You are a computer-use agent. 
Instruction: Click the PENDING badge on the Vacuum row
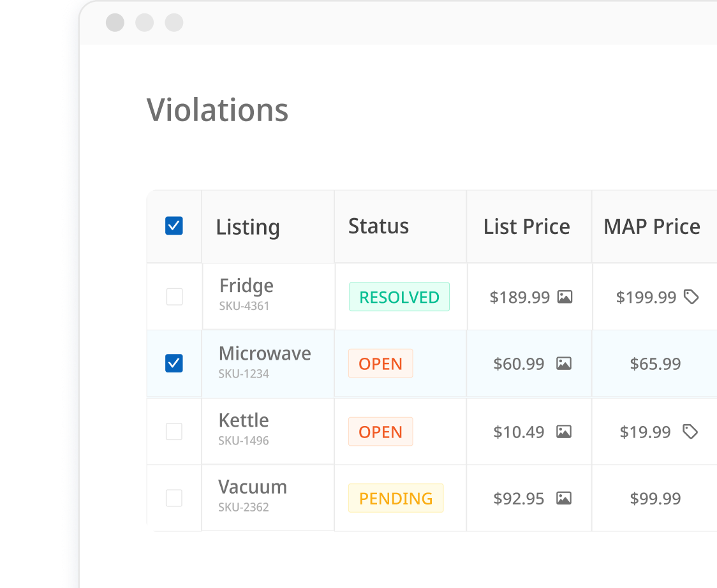[395, 498]
